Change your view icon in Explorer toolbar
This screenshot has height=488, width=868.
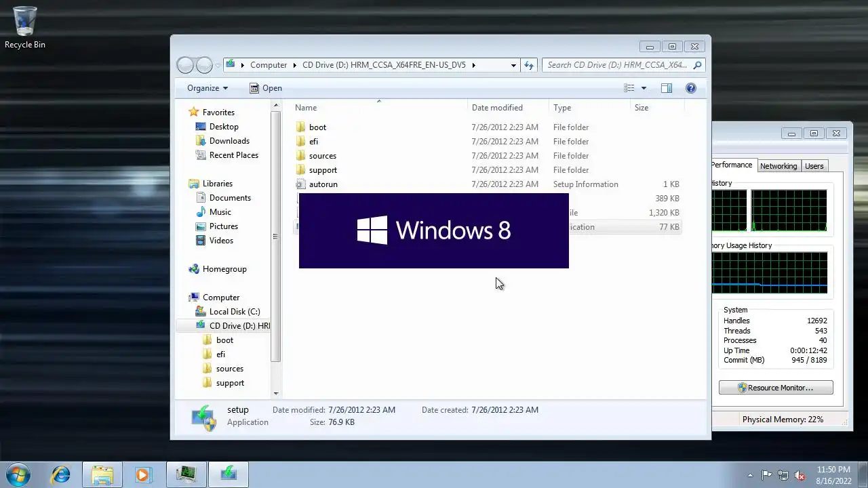[x=629, y=88]
